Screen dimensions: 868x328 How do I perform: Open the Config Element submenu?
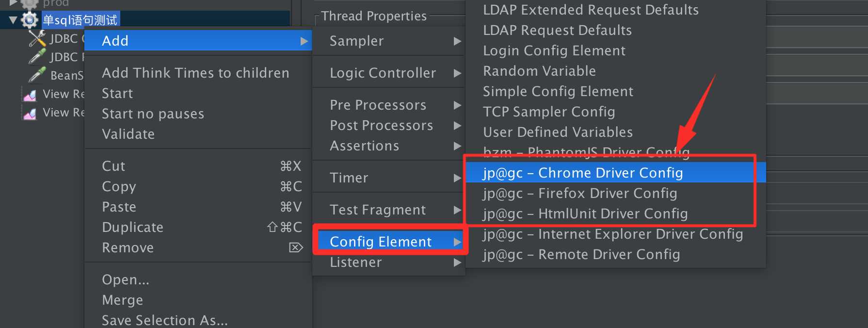click(x=381, y=242)
